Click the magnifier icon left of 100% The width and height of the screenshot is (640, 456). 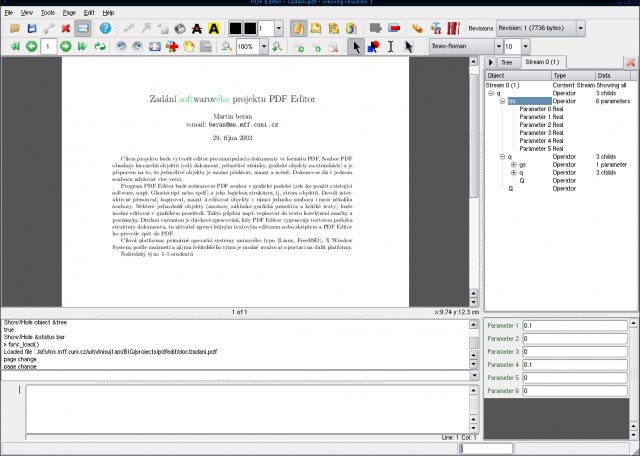(x=227, y=47)
